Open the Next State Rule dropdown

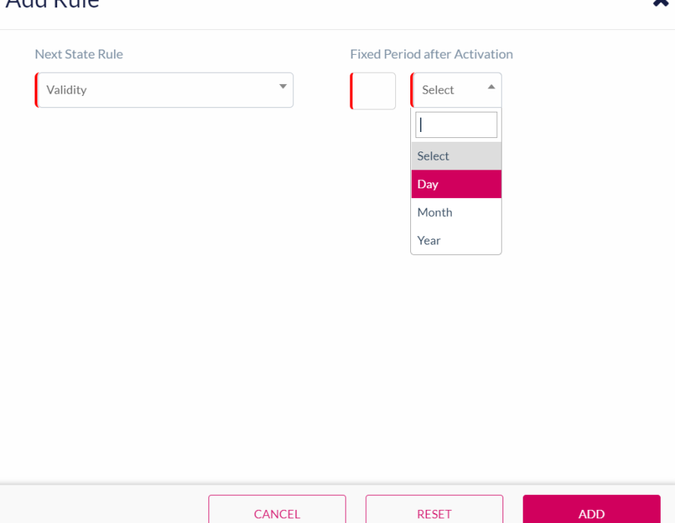click(164, 90)
